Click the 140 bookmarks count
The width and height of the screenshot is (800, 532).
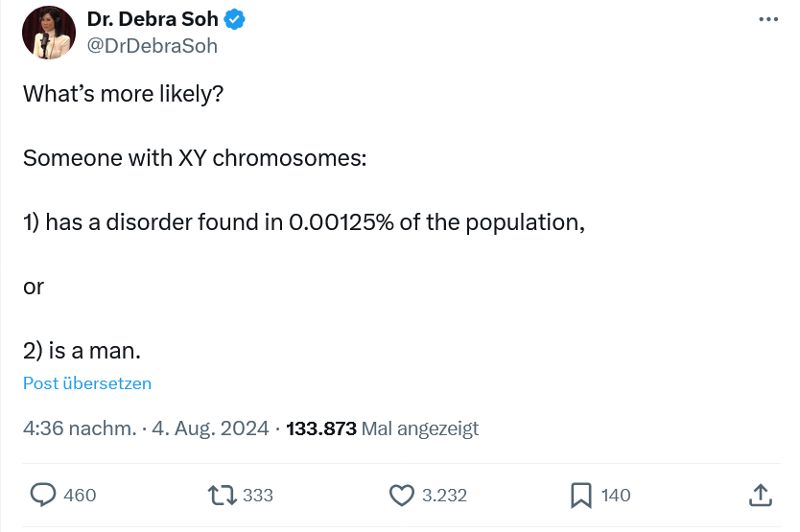616,495
